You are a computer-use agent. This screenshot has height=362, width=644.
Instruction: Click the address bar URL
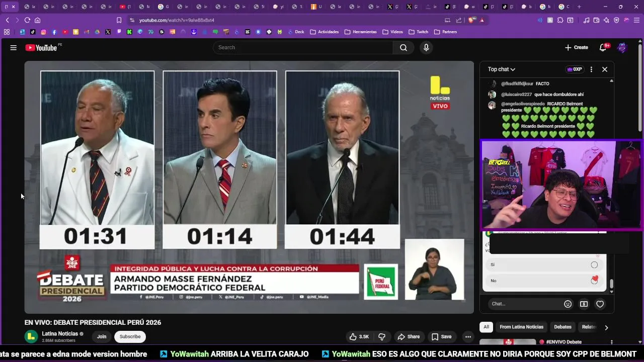click(177, 20)
